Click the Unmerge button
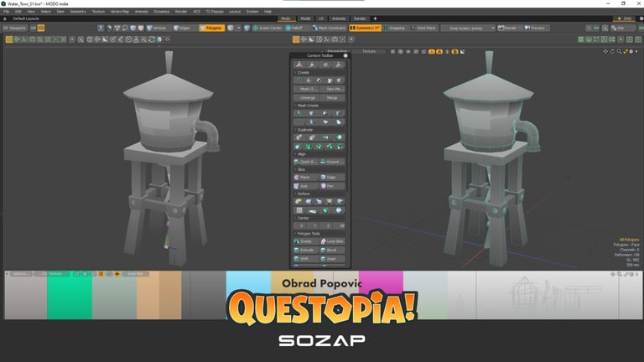 click(306, 98)
